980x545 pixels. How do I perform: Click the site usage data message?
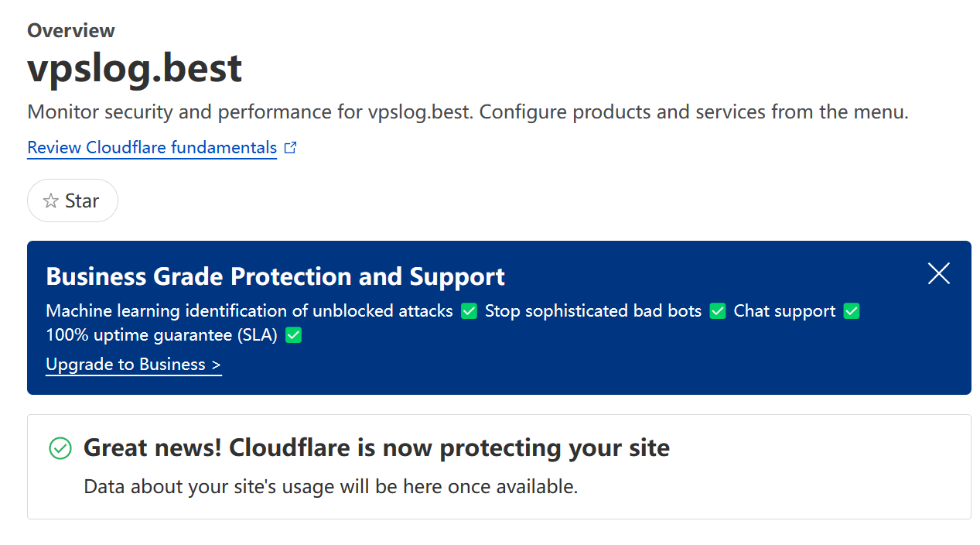click(330, 487)
